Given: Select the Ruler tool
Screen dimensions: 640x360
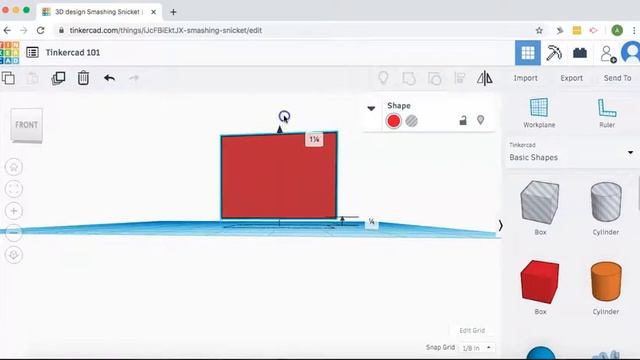Looking at the screenshot, I should pos(607,113).
